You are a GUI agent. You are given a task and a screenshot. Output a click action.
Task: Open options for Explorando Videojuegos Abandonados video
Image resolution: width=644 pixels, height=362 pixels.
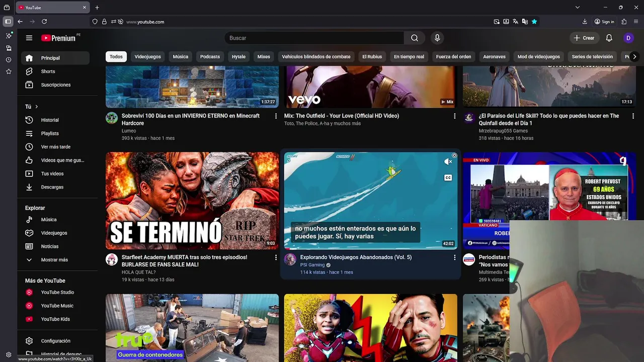click(454, 257)
